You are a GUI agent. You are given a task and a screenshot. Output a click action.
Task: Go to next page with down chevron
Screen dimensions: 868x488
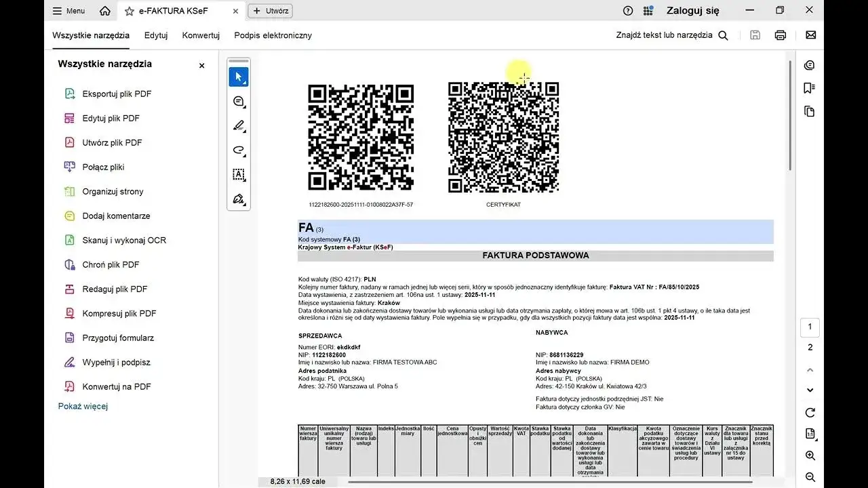click(810, 390)
